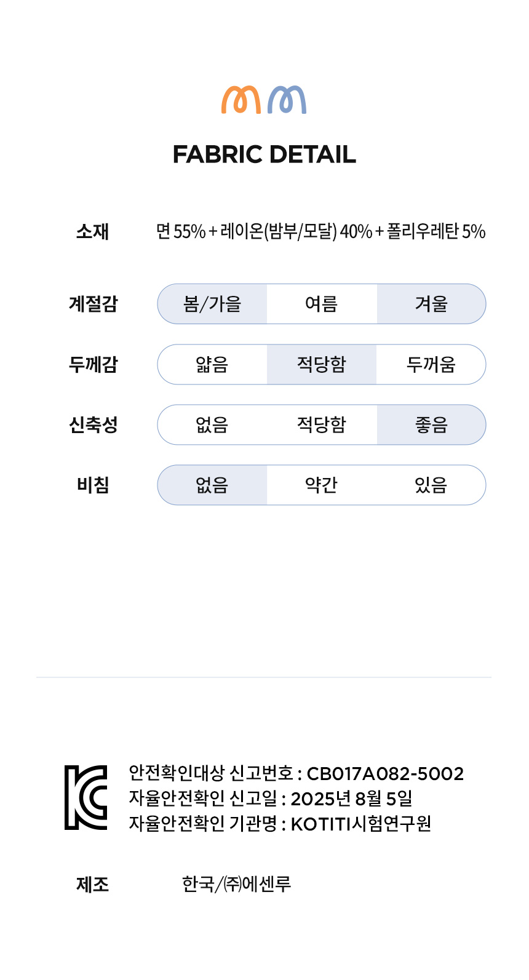Screen dimensions: 529x980
Task: Pick 적당함 in the 신축성 row
Action: 321,425
